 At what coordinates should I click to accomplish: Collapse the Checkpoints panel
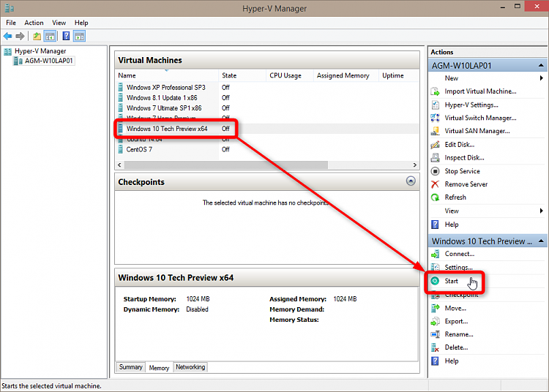tap(411, 181)
